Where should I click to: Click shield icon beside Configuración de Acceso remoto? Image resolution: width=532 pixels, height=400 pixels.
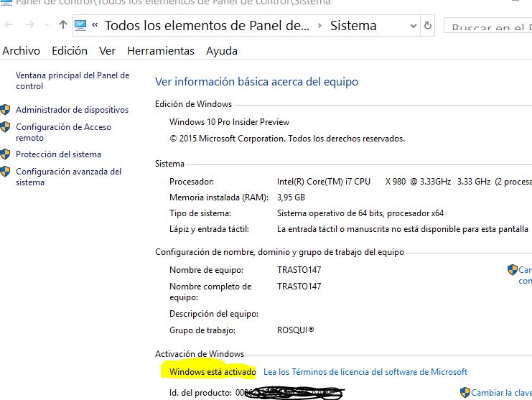(x=5, y=127)
